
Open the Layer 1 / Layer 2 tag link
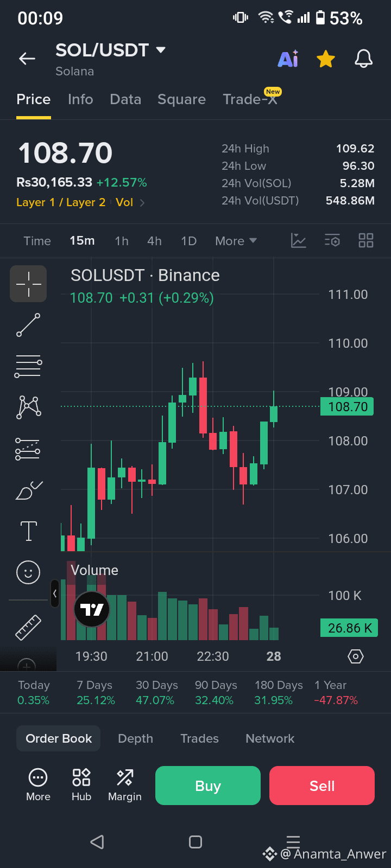pyautogui.click(x=61, y=202)
